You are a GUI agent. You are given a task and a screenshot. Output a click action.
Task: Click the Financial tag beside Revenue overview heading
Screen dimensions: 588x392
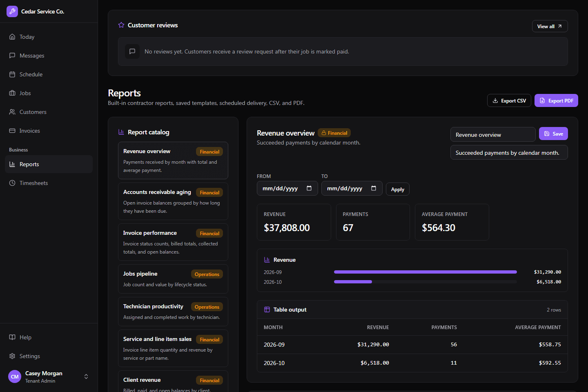334,133
